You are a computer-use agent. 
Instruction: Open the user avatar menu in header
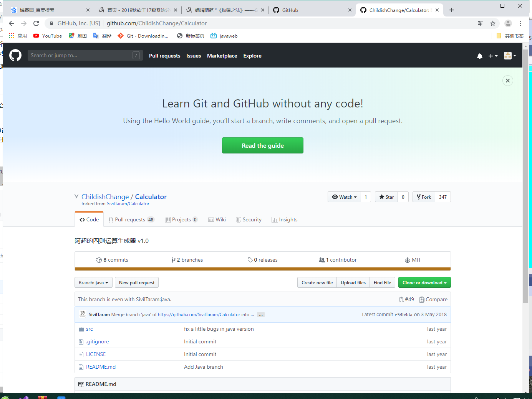510,56
